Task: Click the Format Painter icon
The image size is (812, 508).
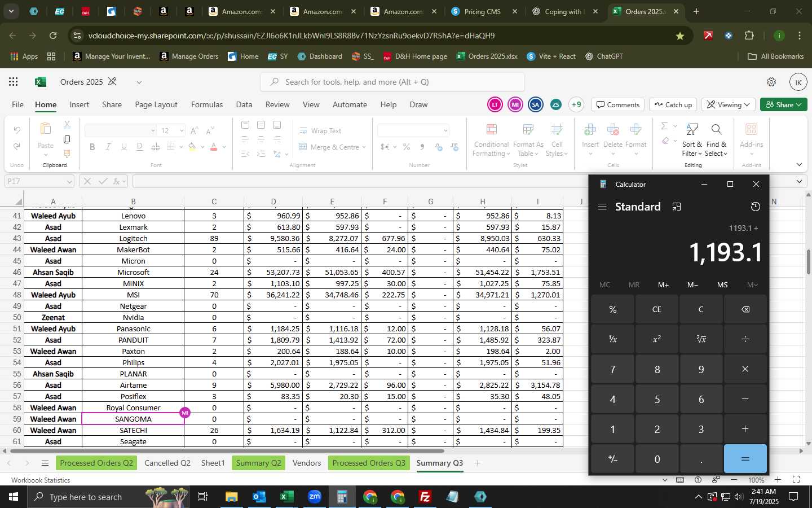Action: tap(67, 154)
